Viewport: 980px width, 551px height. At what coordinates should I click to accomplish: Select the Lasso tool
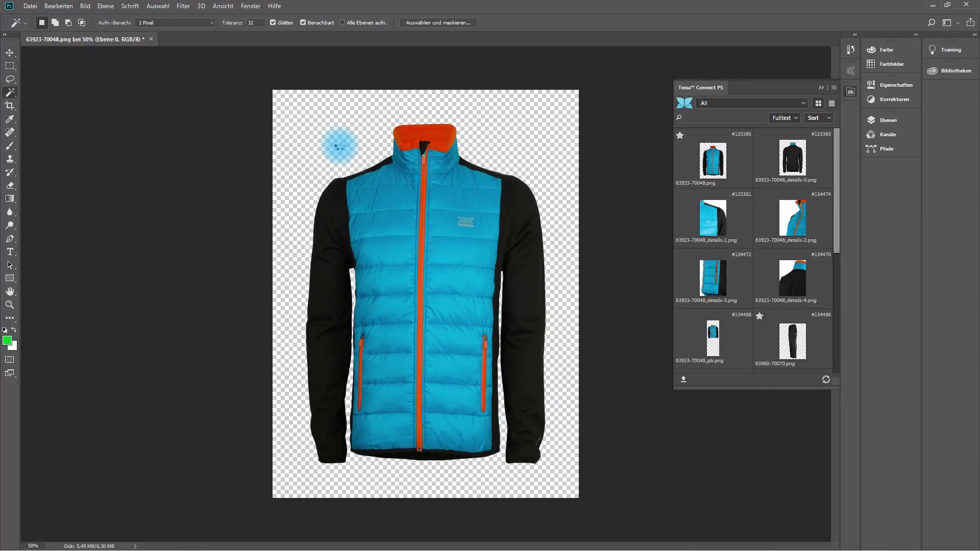(x=10, y=79)
